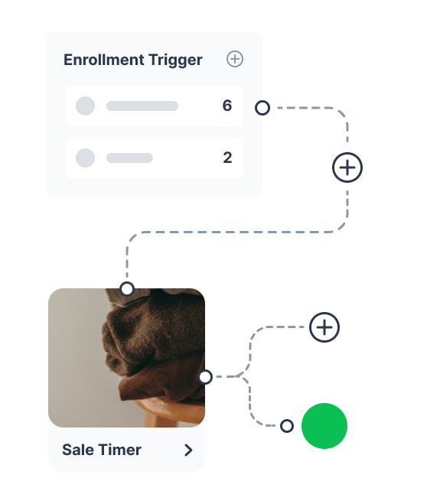This screenshot has width=427, height=504.
Task: Add a branch step above the green circle
Action: click(x=324, y=327)
